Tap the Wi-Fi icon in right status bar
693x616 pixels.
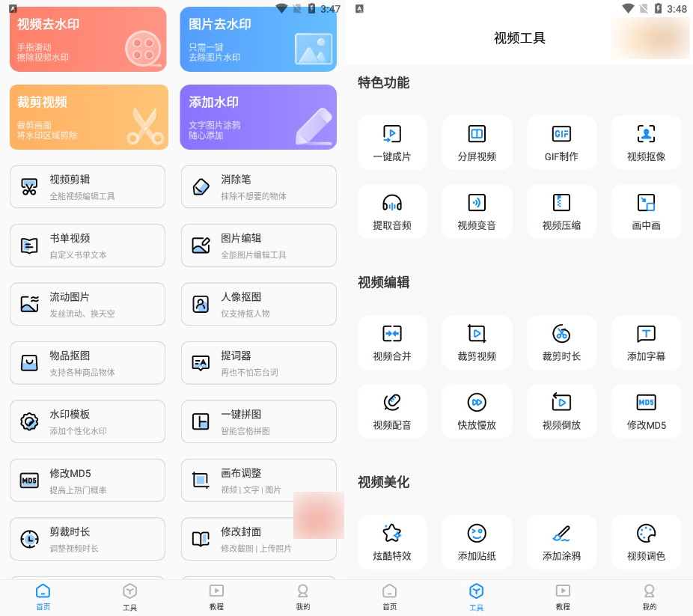[628, 8]
